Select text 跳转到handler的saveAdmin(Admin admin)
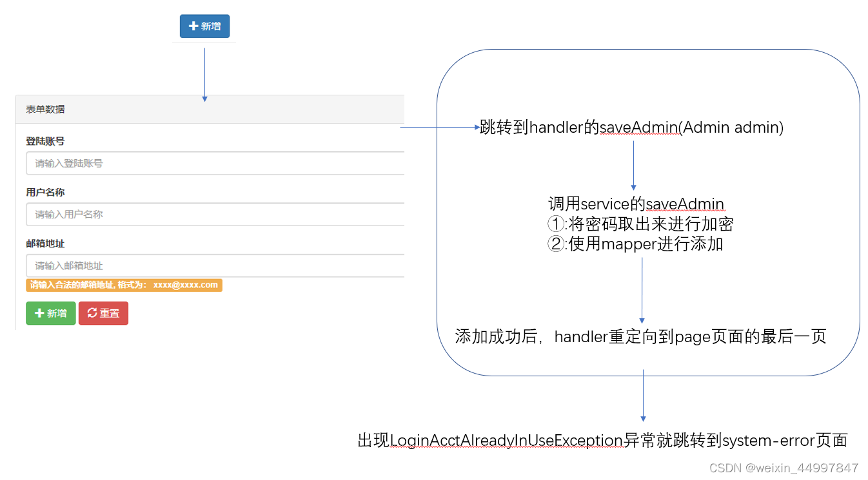The height and width of the screenshot is (480, 868). 632,128
